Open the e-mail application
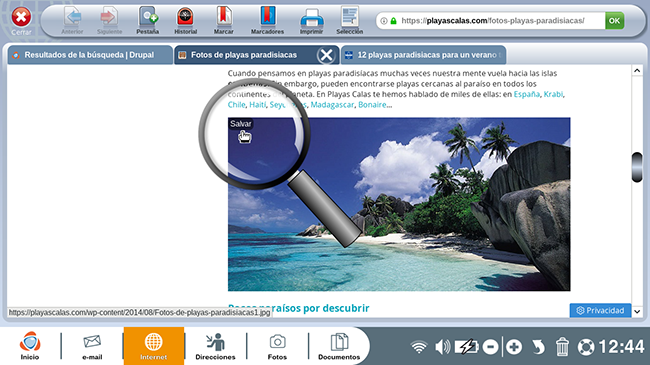The width and height of the screenshot is (650, 365). click(92, 346)
